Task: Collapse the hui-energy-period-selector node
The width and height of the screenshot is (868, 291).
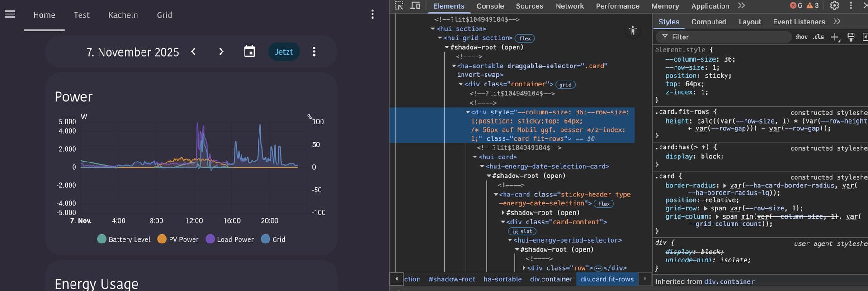Action: pos(510,240)
